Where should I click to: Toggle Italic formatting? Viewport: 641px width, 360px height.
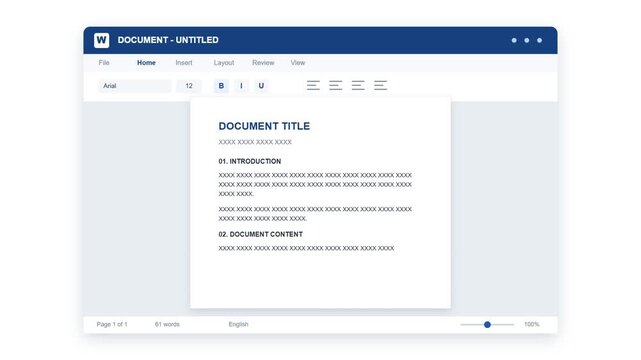[x=241, y=86]
